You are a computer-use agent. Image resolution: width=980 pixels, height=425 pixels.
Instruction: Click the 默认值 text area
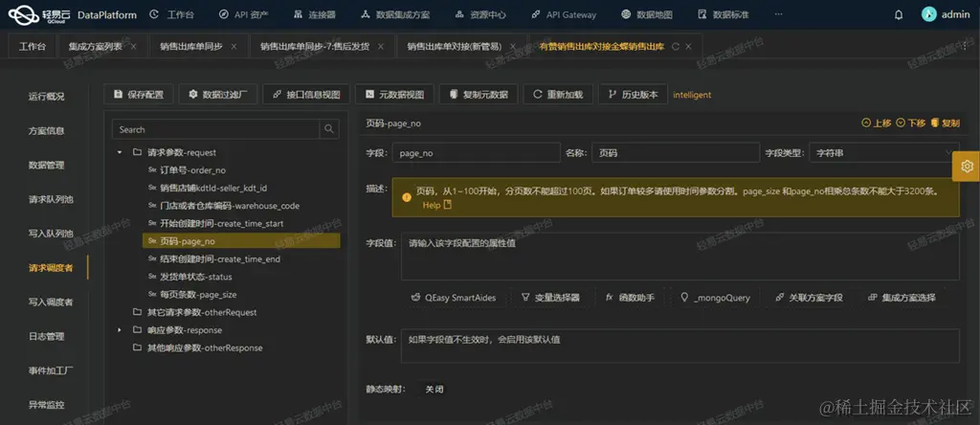coord(680,346)
